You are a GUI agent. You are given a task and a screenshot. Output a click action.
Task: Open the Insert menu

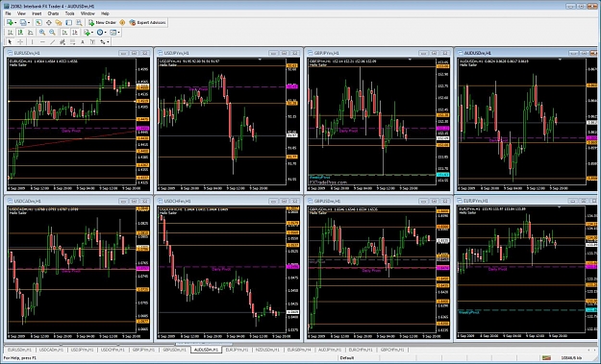tap(37, 13)
